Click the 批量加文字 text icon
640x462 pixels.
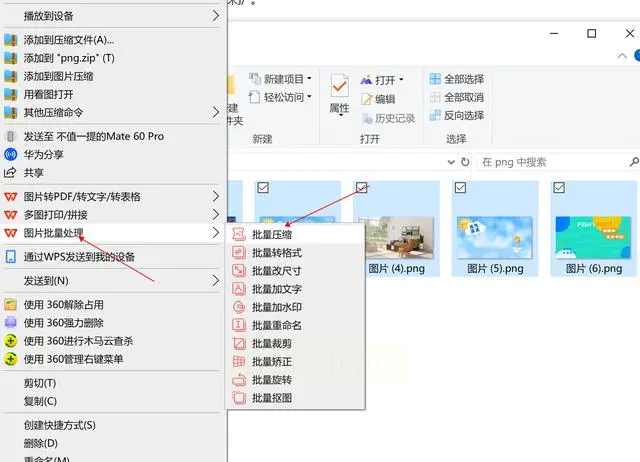click(x=239, y=289)
